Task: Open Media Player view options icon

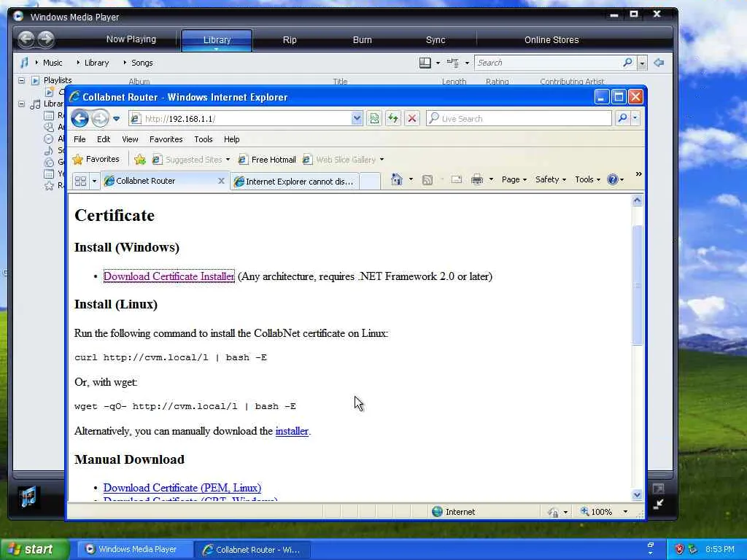Action: click(453, 63)
